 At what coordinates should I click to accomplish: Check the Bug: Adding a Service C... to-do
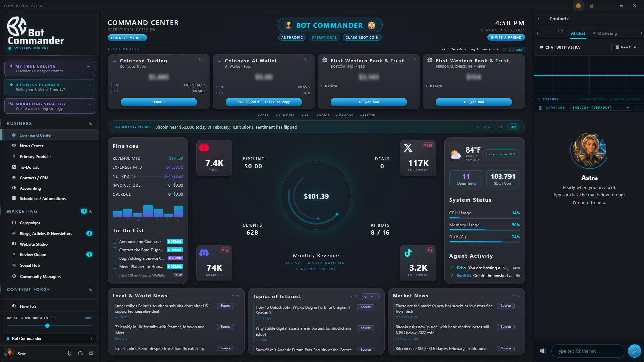click(115, 258)
